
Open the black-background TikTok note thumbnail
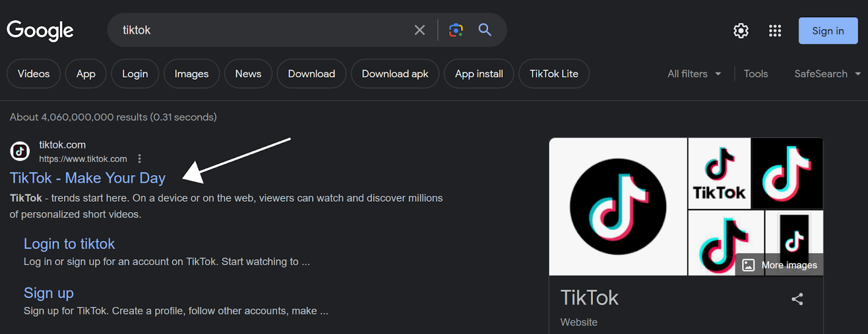pyautogui.click(x=787, y=174)
